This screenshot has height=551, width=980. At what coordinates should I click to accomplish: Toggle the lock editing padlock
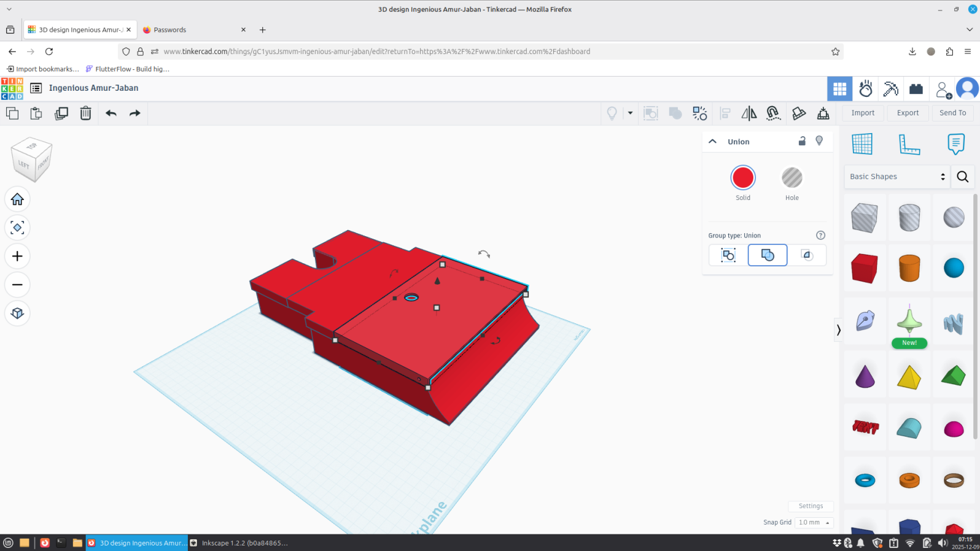pos(801,141)
